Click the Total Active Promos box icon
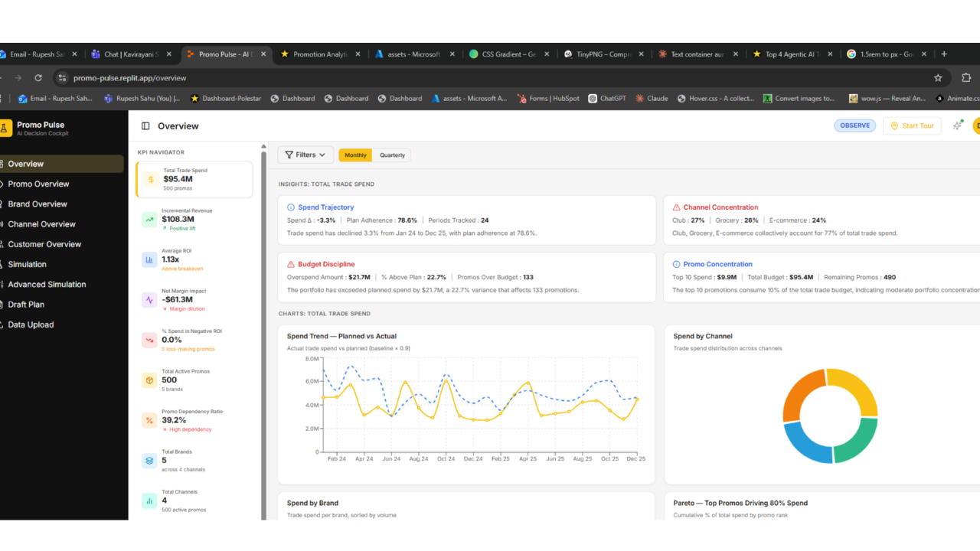The width and height of the screenshot is (980, 551). (x=149, y=380)
